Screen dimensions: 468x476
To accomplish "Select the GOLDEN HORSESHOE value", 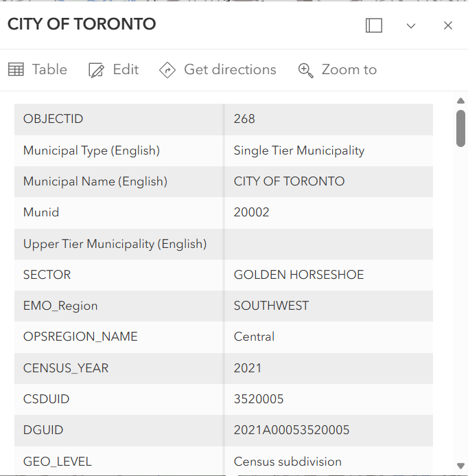I will click(299, 275).
